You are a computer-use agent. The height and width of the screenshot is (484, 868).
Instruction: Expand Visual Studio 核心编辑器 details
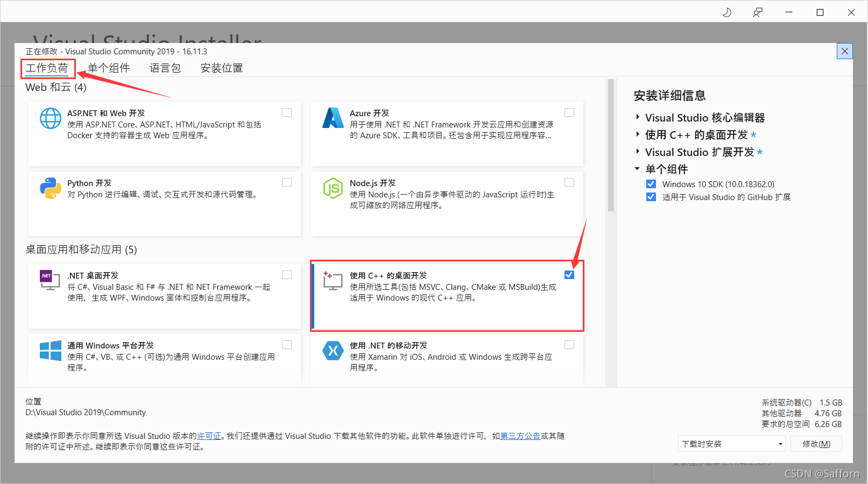(638, 117)
